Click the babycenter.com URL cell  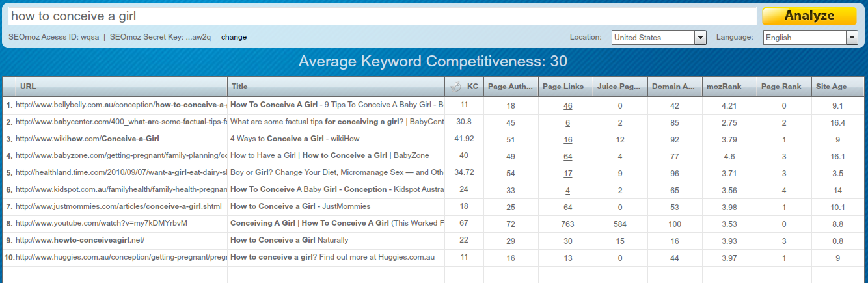122,122
